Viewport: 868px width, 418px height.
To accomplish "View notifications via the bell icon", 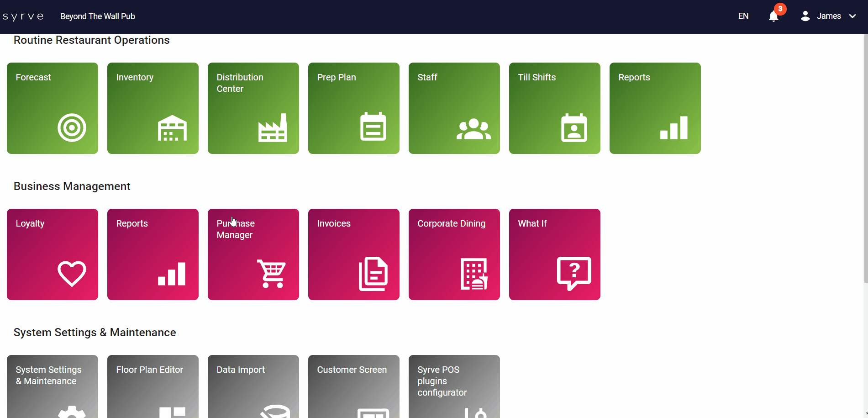I will [773, 16].
